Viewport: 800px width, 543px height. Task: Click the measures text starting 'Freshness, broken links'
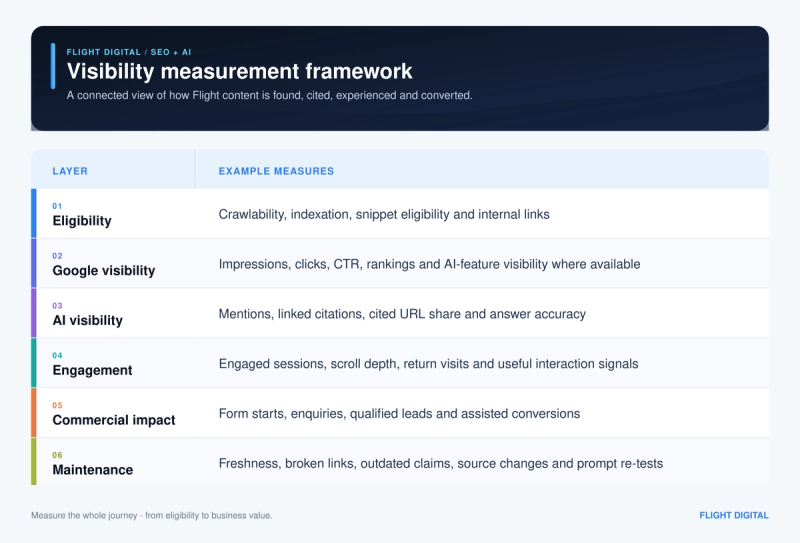point(441,463)
